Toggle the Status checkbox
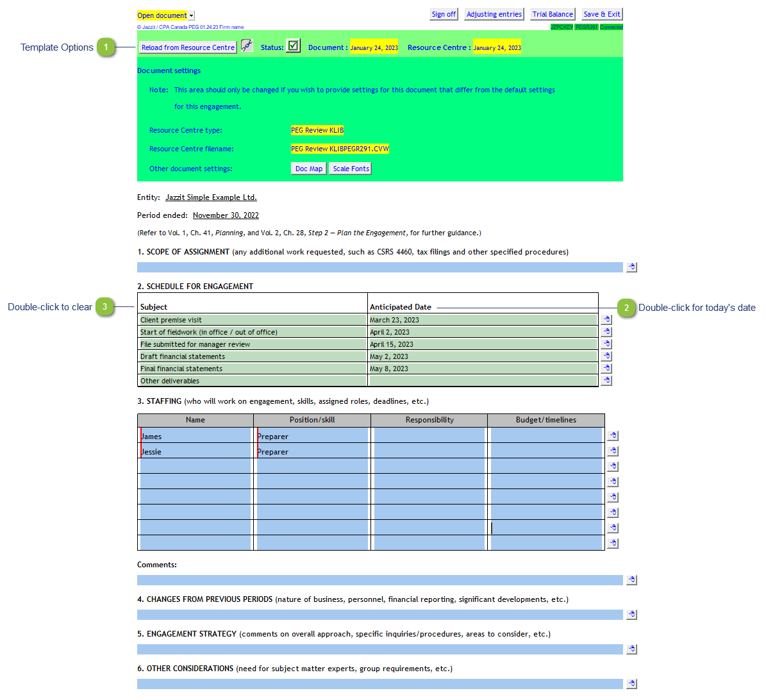 click(x=293, y=46)
